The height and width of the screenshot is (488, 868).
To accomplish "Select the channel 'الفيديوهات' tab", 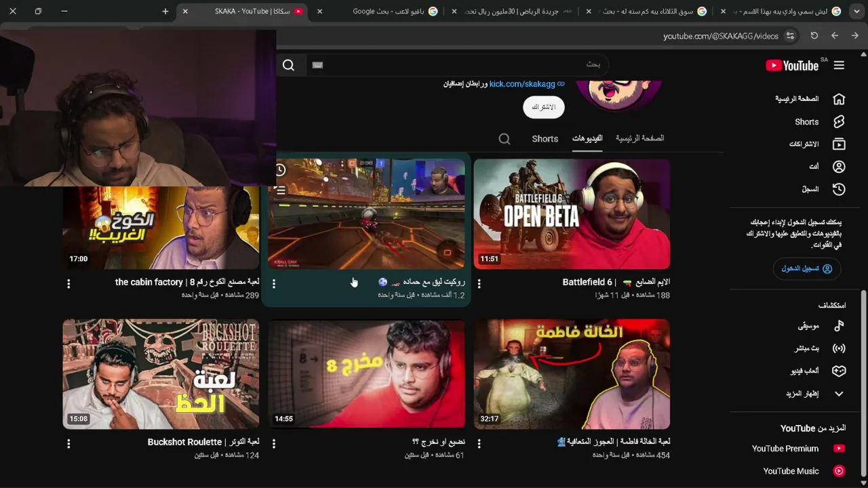I will pyautogui.click(x=587, y=138).
